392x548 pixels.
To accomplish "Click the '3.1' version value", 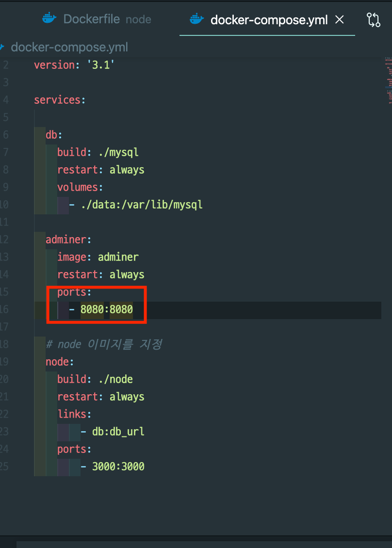I will point(101,65).
